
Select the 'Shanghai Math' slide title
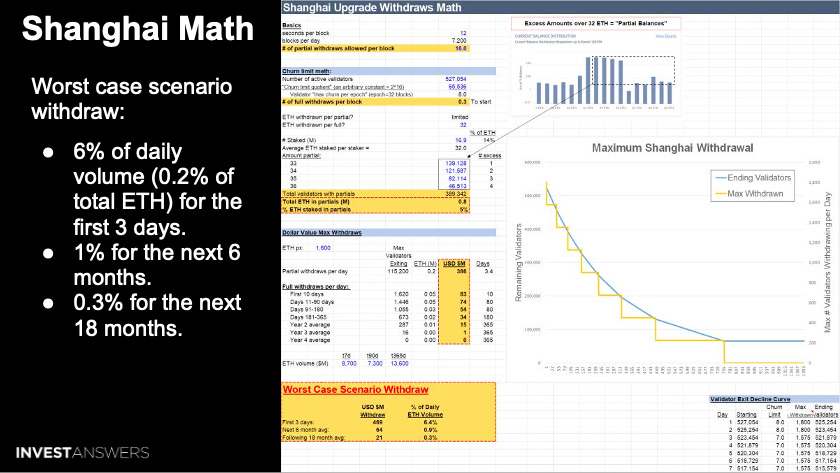coord(138,28)
